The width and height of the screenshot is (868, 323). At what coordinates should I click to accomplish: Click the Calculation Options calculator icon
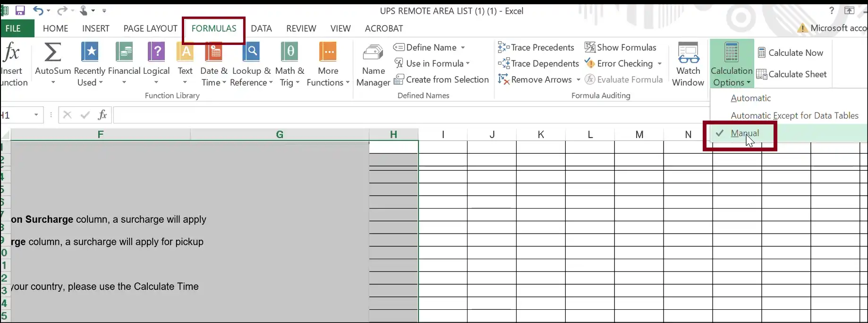(x=731, y=52)
